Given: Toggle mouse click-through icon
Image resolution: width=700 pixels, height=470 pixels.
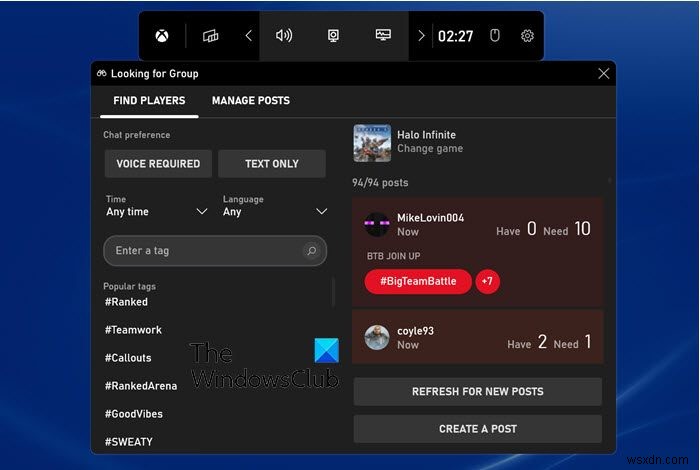Looking at the screenshot, I should 495,35.
